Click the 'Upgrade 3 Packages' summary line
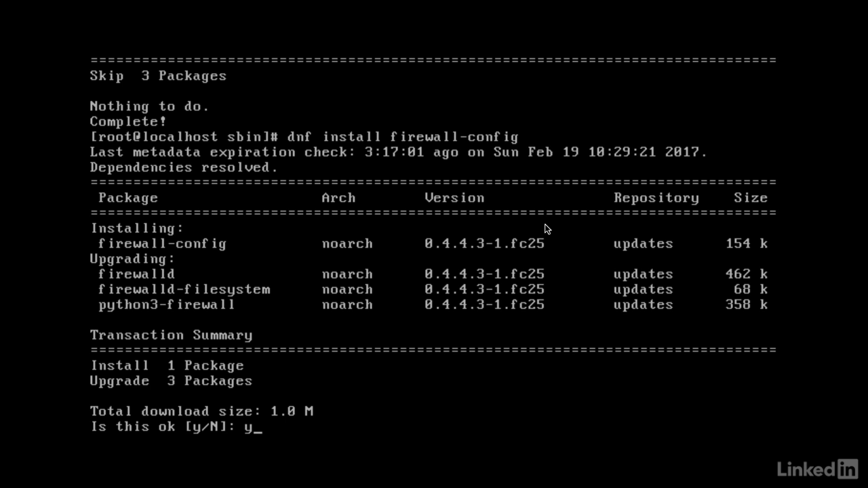Screen dimensions: 868x488 pyautogui.click(x=171, y=381)
